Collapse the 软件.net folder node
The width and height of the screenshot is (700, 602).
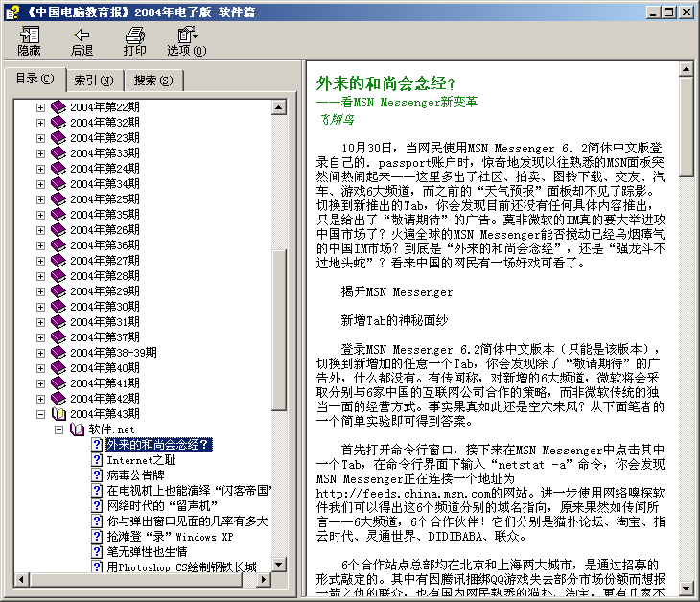59,429
